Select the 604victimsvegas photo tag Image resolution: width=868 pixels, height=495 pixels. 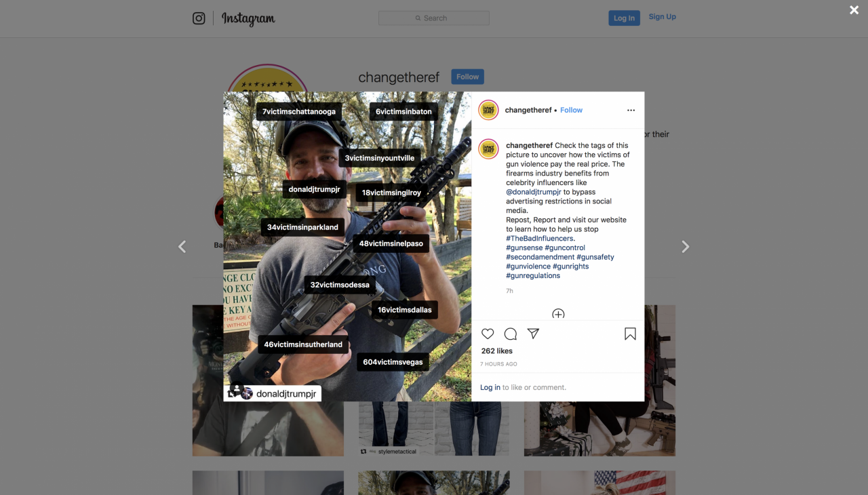coord(393,362)
